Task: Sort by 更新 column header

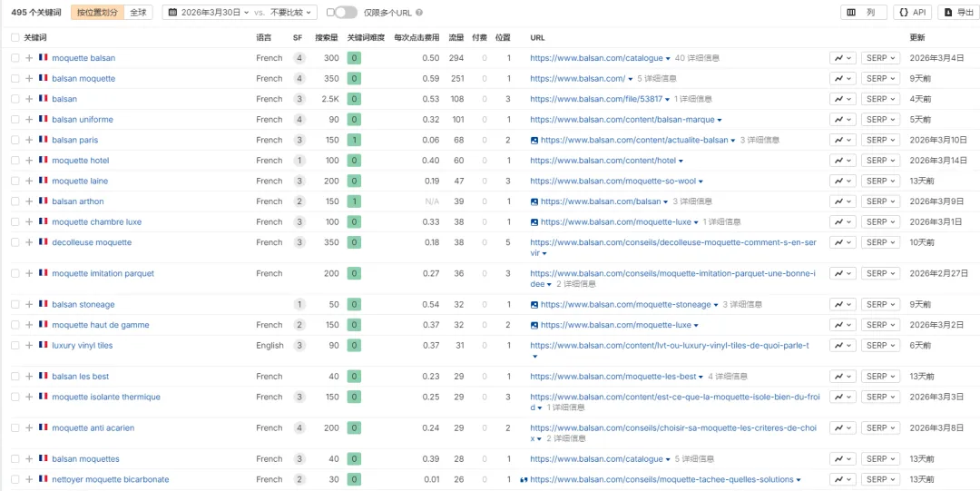Action: 917,37
